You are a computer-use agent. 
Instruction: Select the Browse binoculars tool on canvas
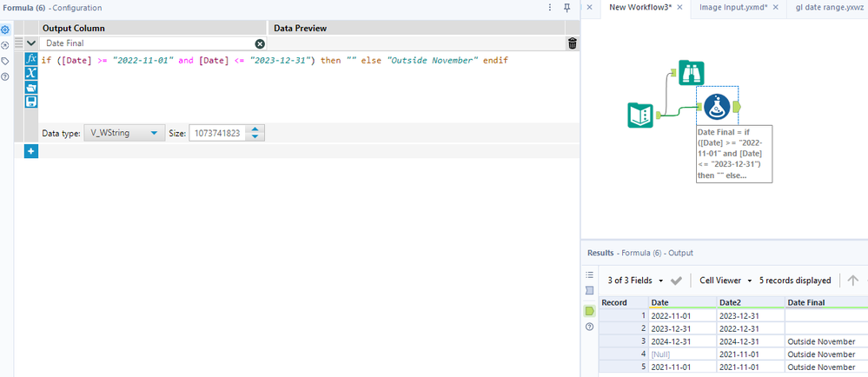691,72
